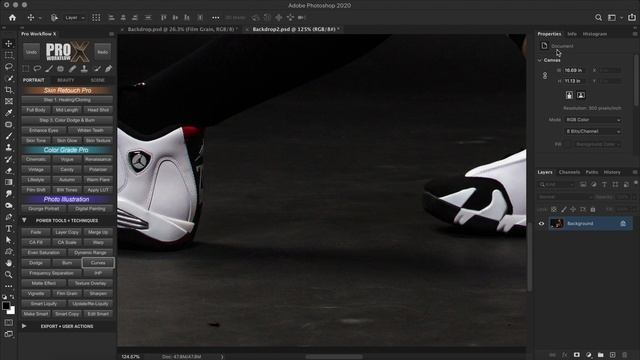The height and width of the screenshot is (360, 640).
Task: Swap foreground and background colors
Action: coord(12,297)
